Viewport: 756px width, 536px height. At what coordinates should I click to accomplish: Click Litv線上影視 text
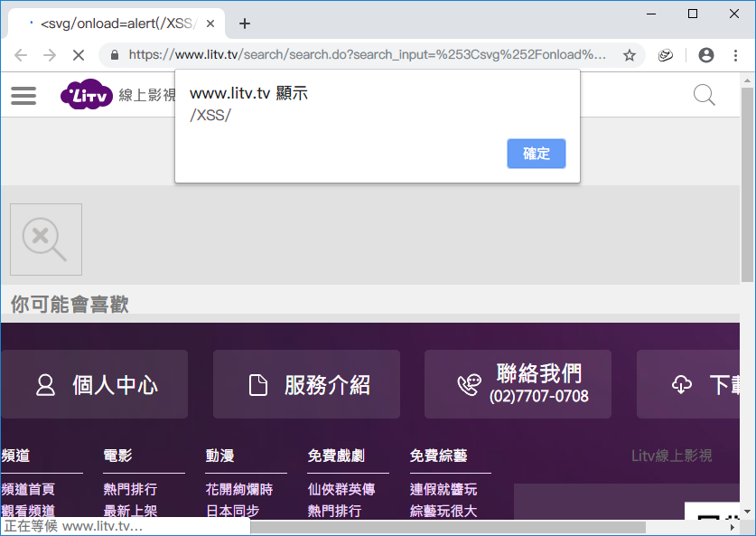click(672, 456)
